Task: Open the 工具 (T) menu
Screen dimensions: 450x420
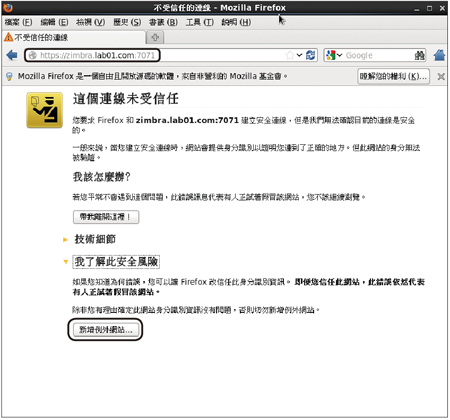Action: pos(200,22)
